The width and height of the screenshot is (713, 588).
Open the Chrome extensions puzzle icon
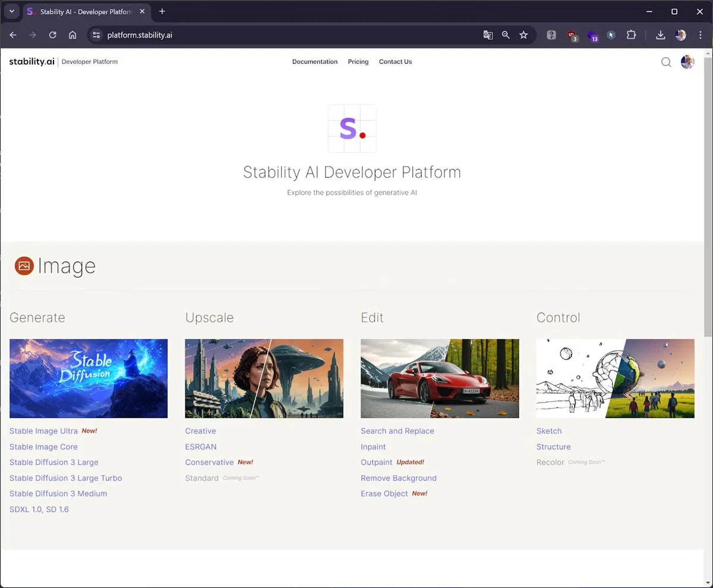point(631,35)
